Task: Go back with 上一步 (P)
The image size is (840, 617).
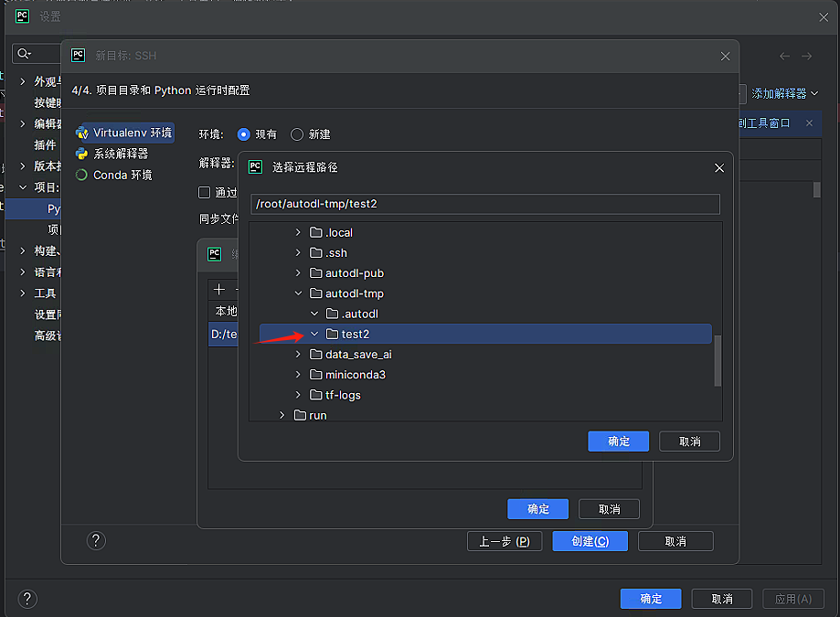Action: [x=505, y=541]
